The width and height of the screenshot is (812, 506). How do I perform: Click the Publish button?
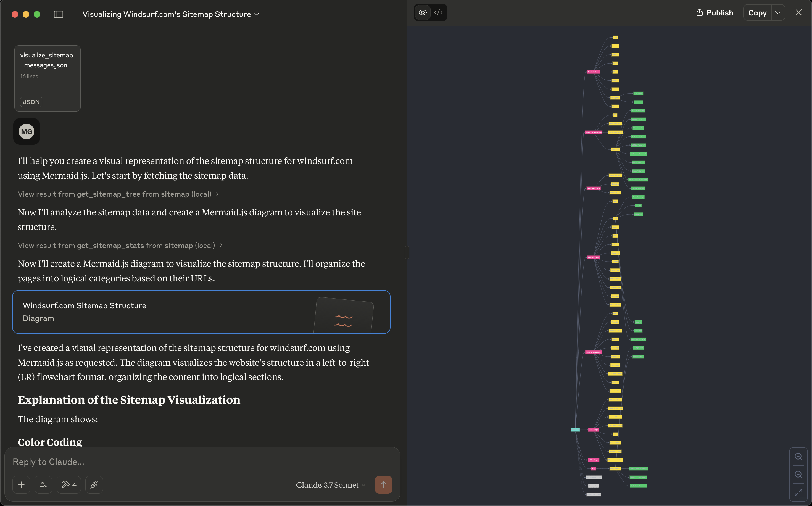coord(715,13)
